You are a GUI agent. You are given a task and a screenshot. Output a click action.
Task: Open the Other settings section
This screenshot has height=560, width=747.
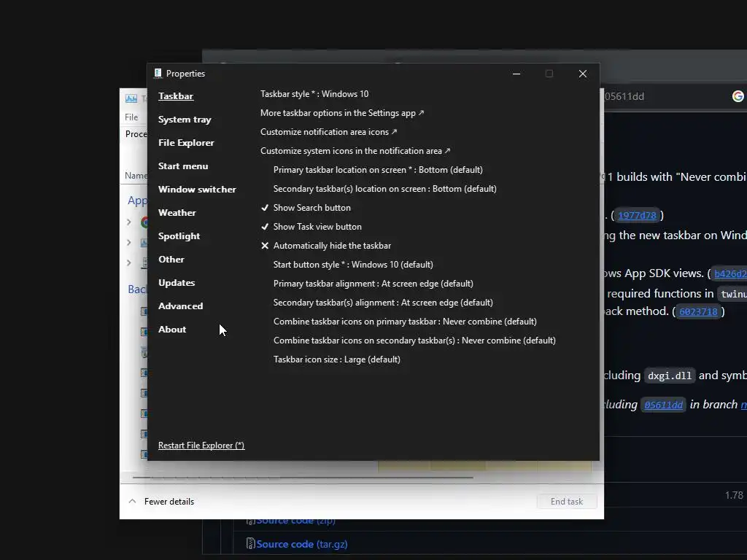coord(171,260)
